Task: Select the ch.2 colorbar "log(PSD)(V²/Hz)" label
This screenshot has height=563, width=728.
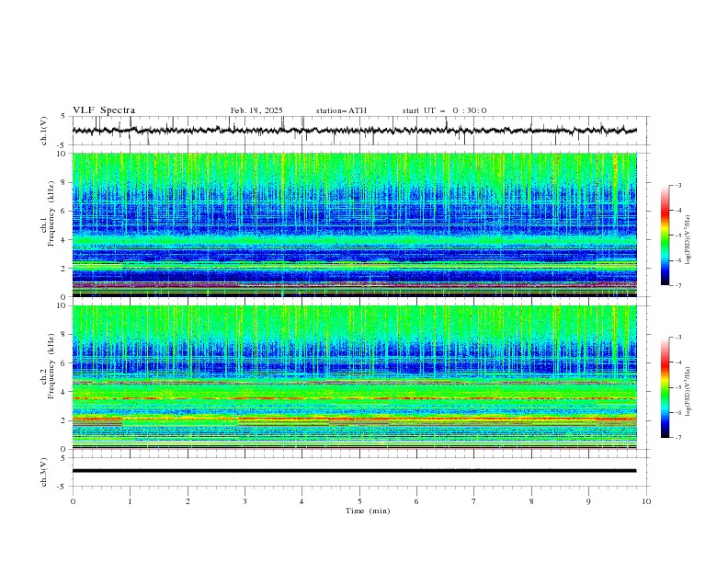Action: 688,392
